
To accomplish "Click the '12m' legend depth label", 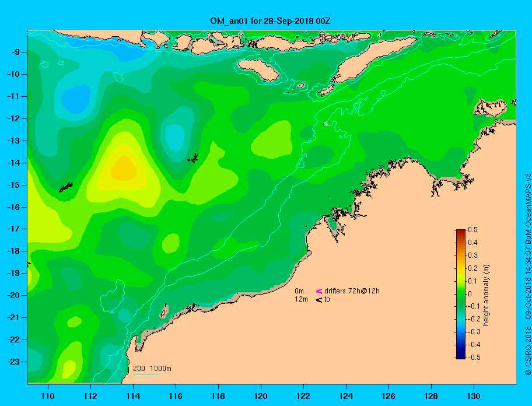I will 301,299.
